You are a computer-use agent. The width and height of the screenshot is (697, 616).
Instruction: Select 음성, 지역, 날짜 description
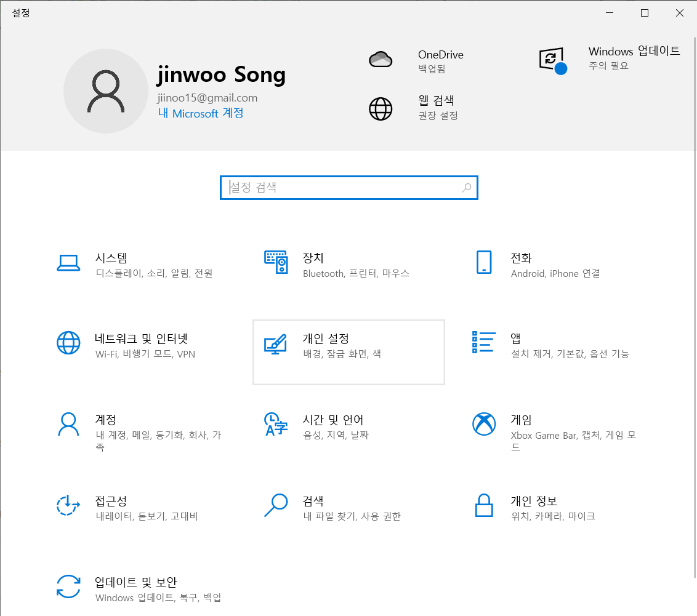point(336,435)
